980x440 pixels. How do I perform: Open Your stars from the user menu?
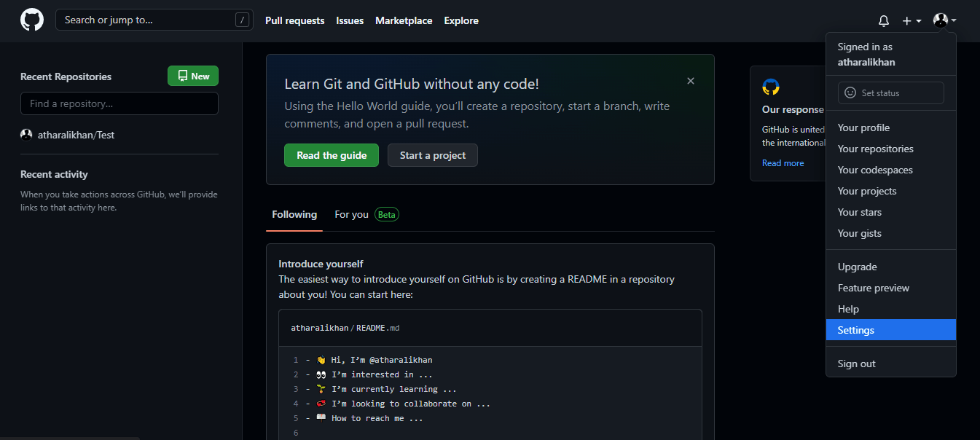point(890,212)
